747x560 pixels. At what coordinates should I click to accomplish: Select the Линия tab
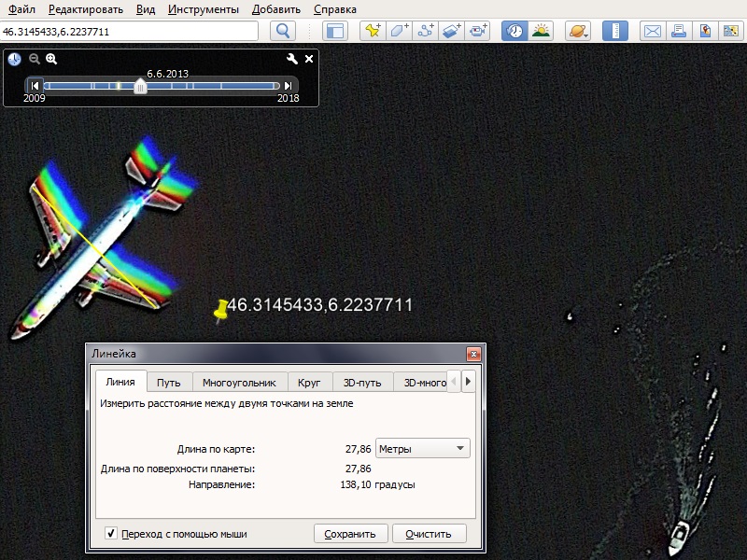[120, 382]
